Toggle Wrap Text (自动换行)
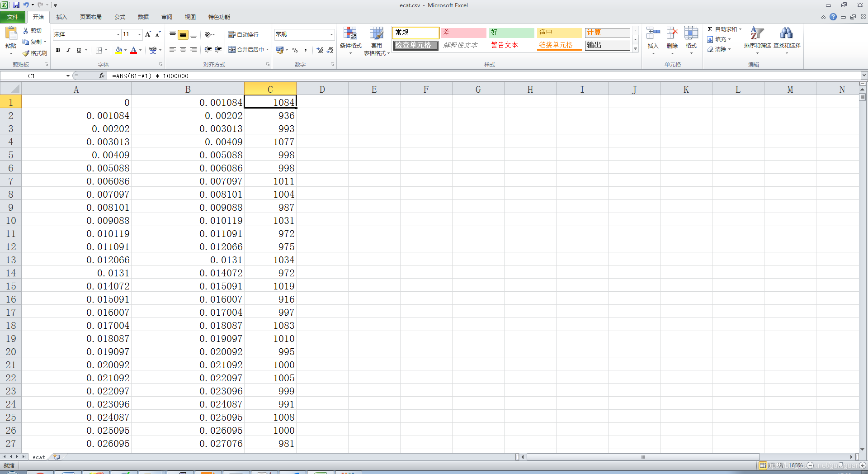This screenshot has height=474, width=868. [243, 35]
